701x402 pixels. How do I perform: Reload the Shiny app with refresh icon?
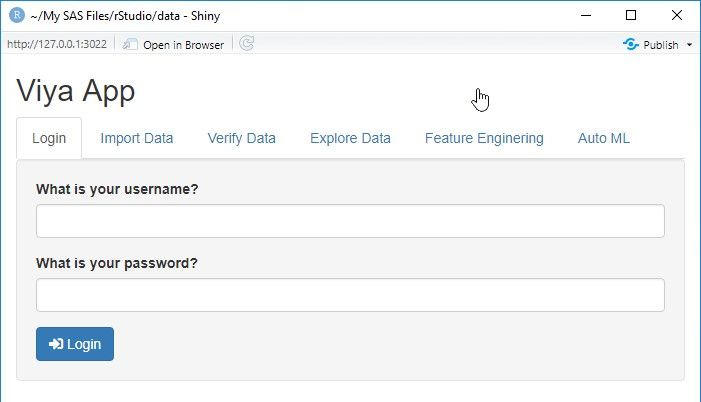click(x=247, y=44)
